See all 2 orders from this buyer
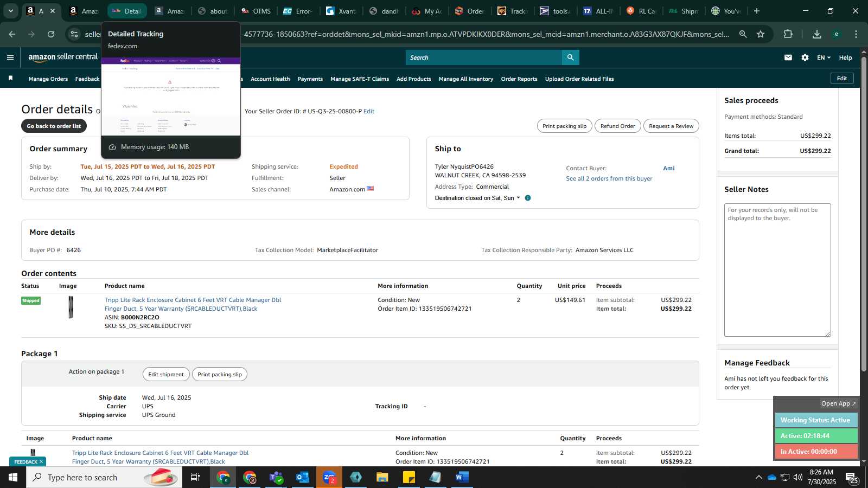The width and height of the screenshot is (868, 488). (609, 178)
